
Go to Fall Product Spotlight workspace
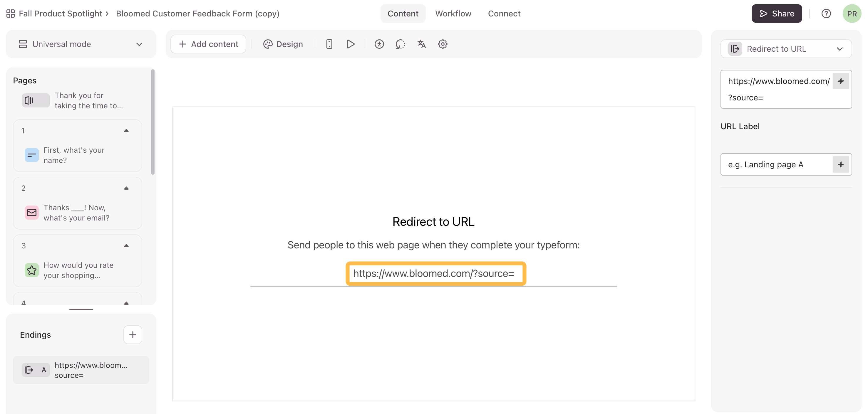click(60, 14)
